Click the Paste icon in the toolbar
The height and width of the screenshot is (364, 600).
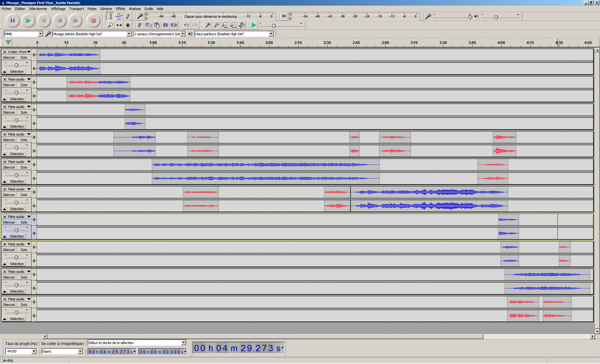point(157,25)
